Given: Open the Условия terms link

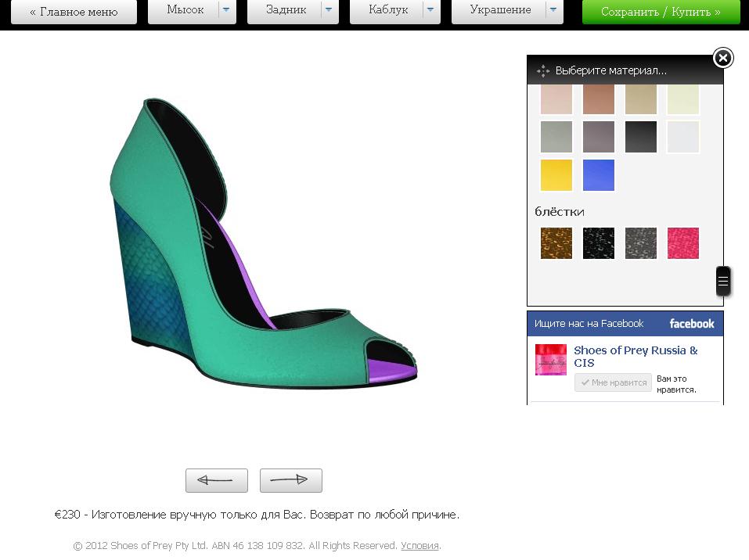Looking at the screenshot, I should click(420, 545).
